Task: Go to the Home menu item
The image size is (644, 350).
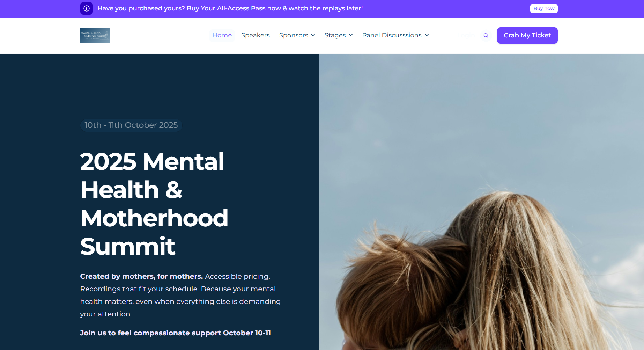Action: [x=222, y=35]
